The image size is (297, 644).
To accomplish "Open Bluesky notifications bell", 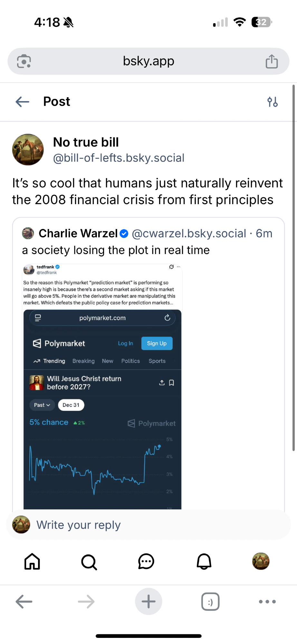I will (x=204, y=562).
